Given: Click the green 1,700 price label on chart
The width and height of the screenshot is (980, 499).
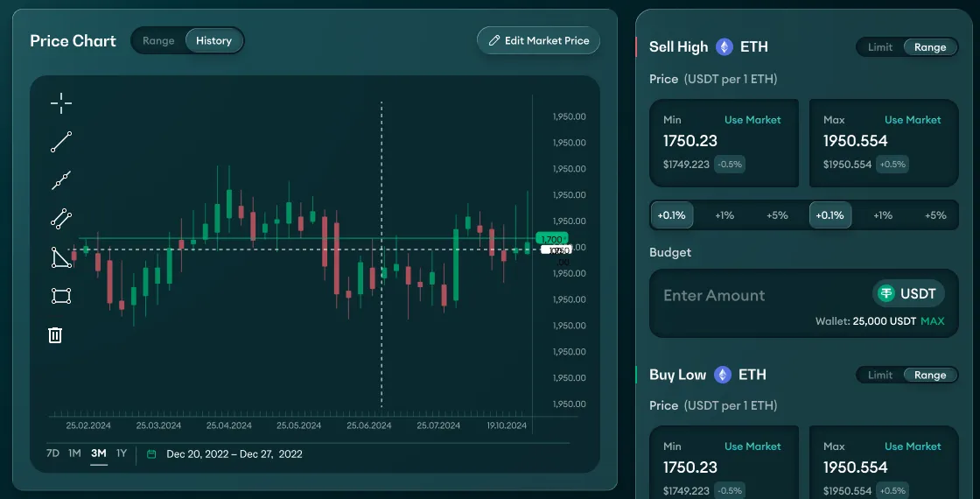Looking at the screenshot, I should point(552,239).
